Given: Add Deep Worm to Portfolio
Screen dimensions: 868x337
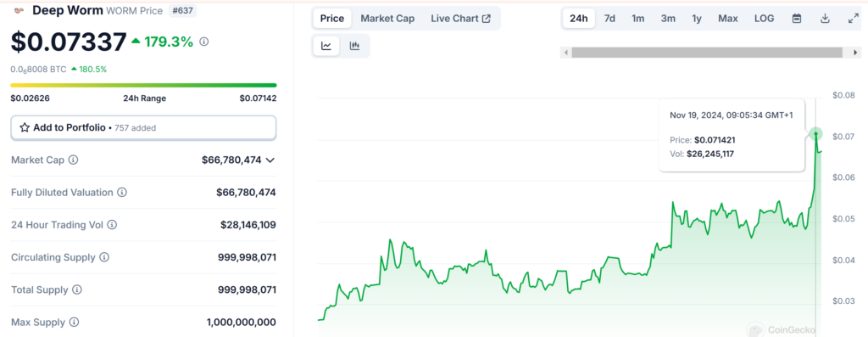Looking at the screenshot, I should pyautogui.click(x=143, y=127).
